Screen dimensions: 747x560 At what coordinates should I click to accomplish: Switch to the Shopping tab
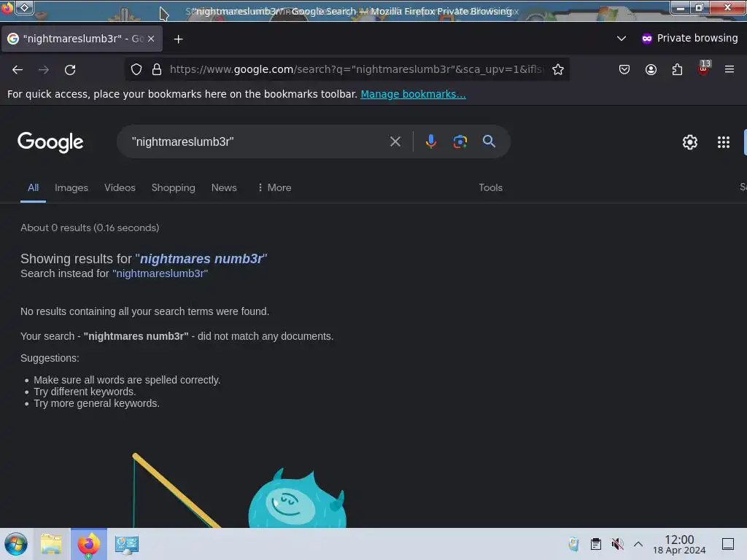coord(174,187)
